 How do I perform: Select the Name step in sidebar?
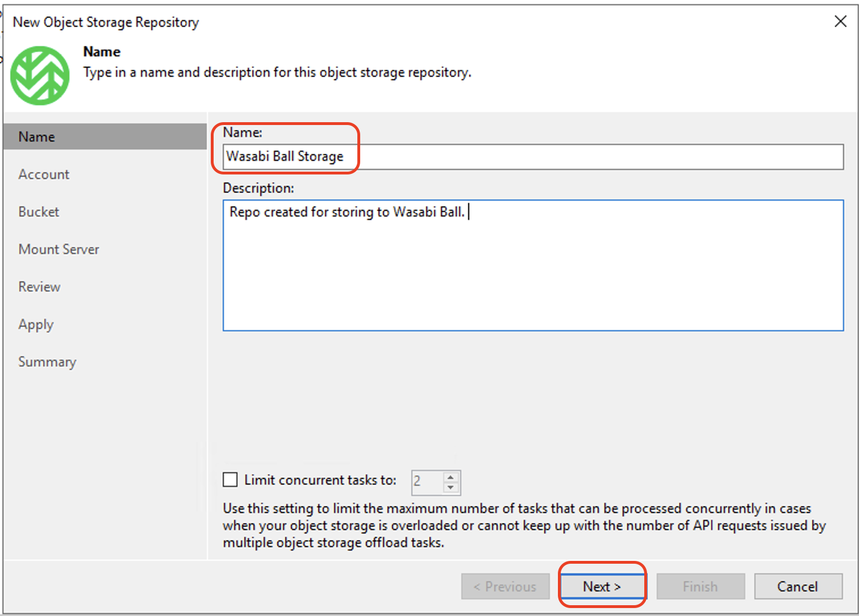click(105, 136)
